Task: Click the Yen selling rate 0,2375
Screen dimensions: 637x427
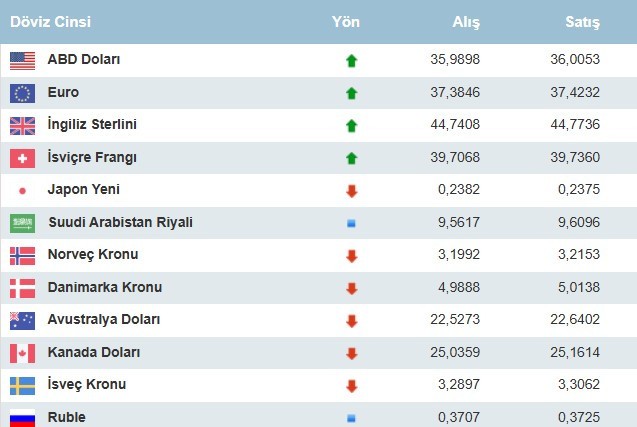Action: (x=578, y=189)
